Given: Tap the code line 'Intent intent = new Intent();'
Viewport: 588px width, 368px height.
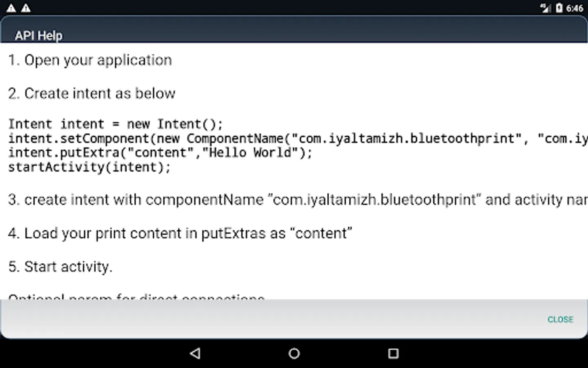Looking at the screenshot, I should 116,124.
